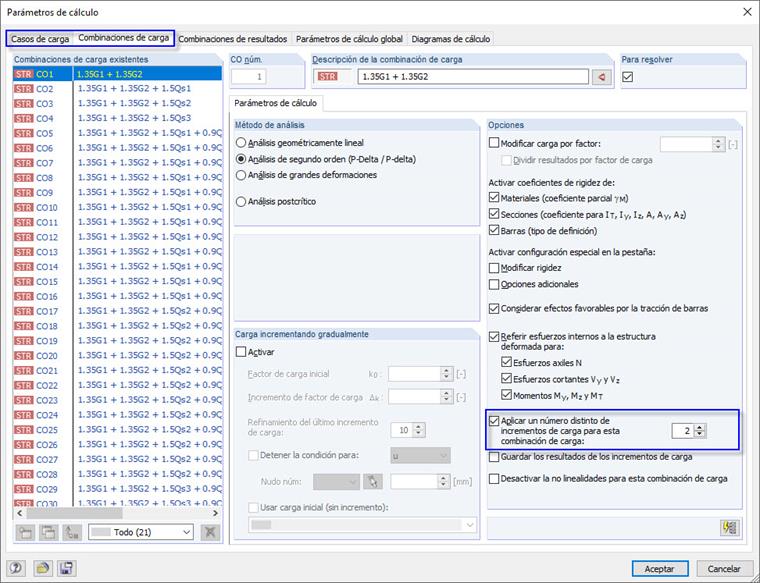Click the copy load combination icon
760x583 pixels.
tap(48, 532)
